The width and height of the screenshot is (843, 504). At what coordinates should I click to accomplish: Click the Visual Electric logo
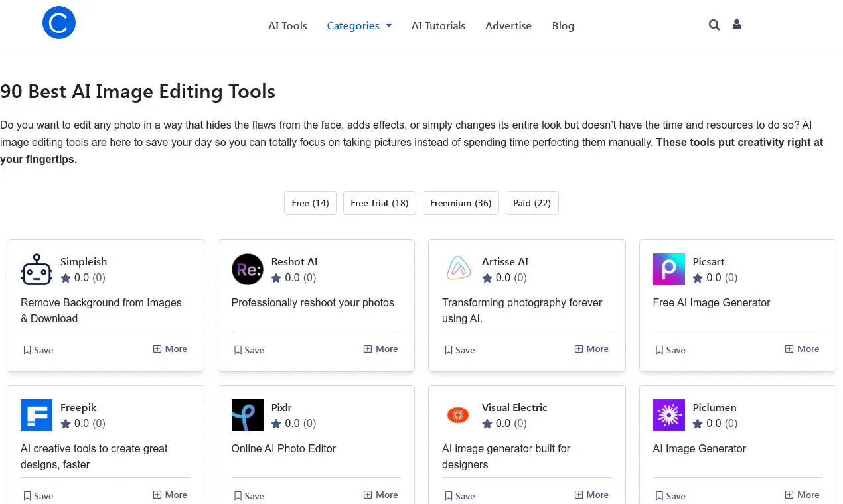tap(458, 415)
